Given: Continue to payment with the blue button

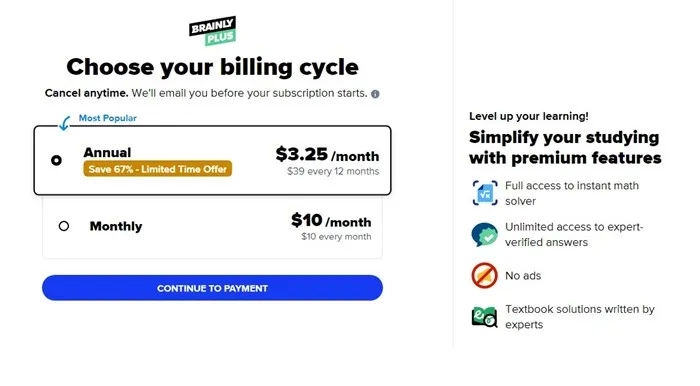Looking at the screenshot, I should coord(212,288).
